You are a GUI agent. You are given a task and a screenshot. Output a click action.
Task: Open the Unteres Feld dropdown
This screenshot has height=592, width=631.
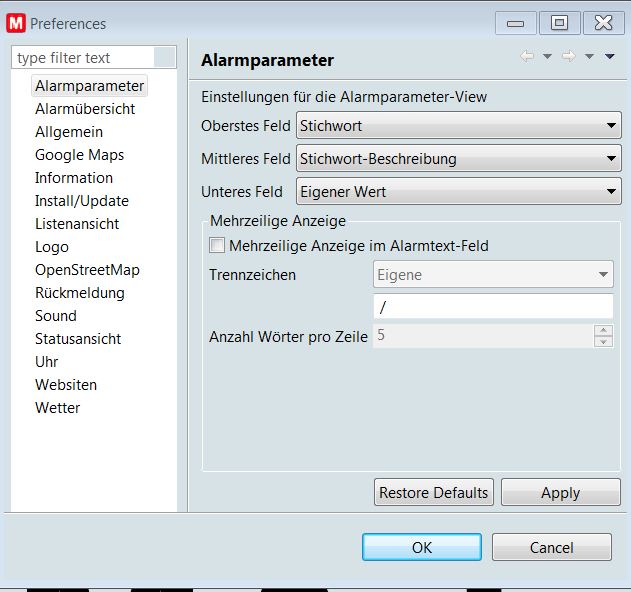pos(459,192)
